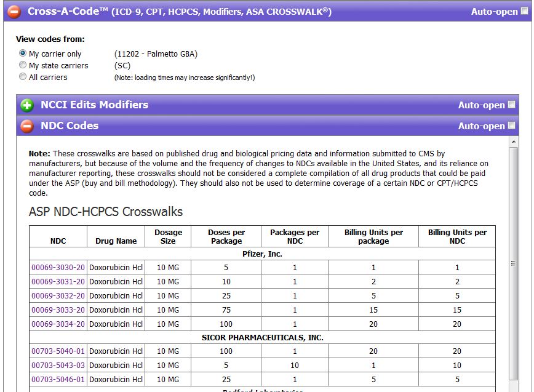Click packages value 10 in row 00703-5043-03

coord(295,365)
